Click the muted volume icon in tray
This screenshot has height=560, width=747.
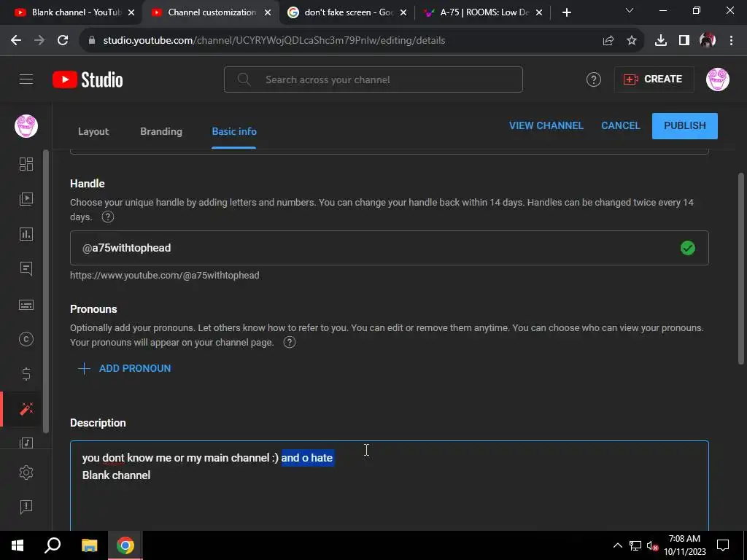click(x=653, y=545)
